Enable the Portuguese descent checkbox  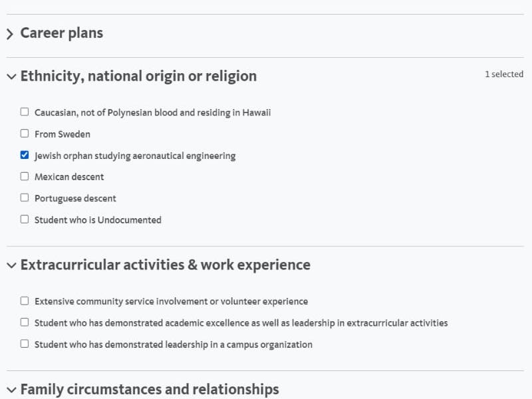coord(25,198)
